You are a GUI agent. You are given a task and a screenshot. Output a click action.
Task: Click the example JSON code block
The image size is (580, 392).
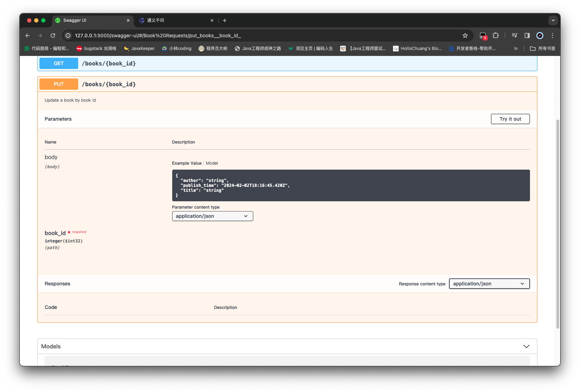coord(351,185)
